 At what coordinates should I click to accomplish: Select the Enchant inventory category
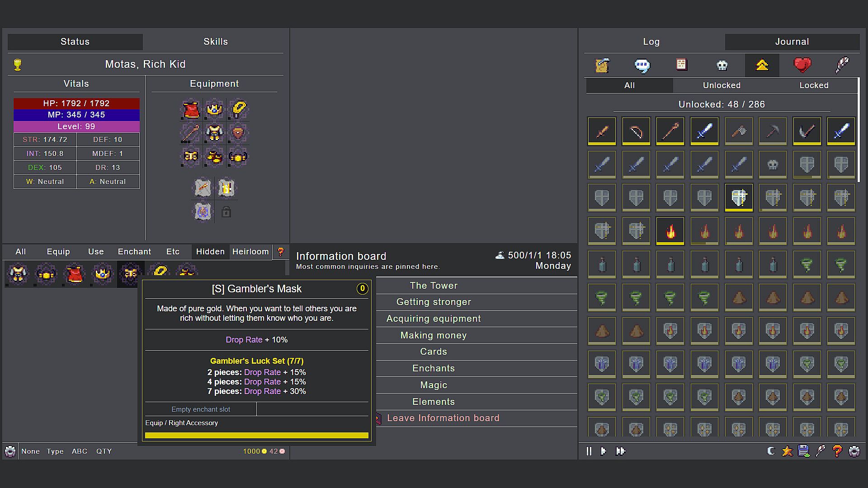pyautogui.click(x=134, y=252)
